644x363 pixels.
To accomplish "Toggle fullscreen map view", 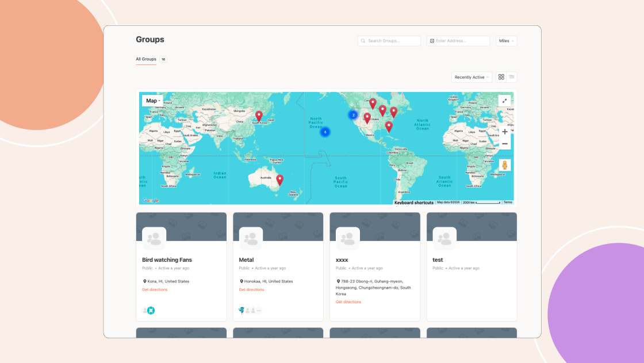I will [504, 101].
